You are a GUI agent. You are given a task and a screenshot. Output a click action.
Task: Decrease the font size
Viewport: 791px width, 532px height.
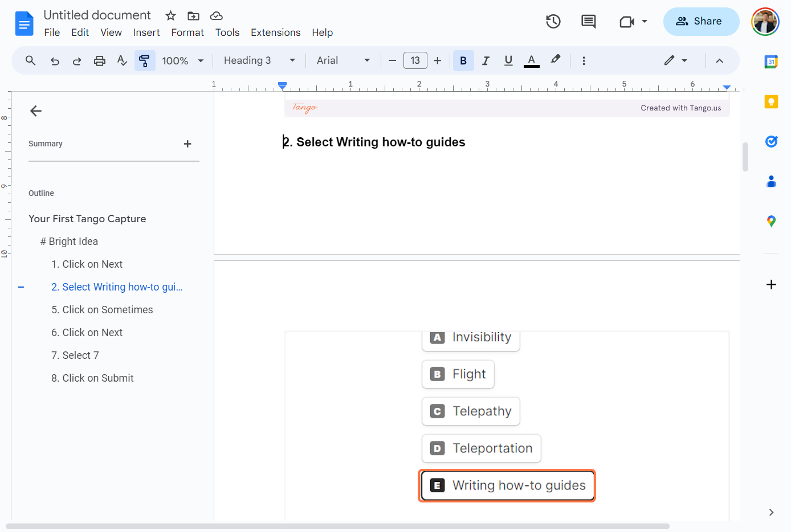pos(392,60)
